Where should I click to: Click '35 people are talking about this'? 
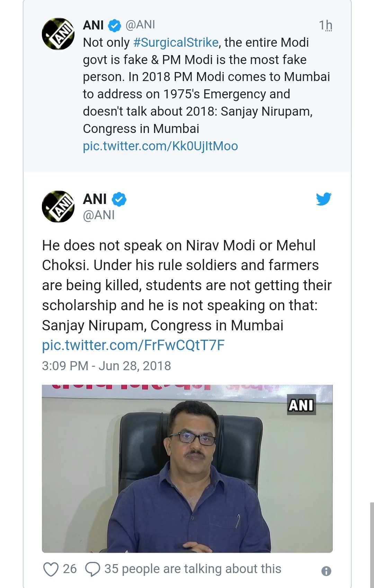click(x=193, y=569)
